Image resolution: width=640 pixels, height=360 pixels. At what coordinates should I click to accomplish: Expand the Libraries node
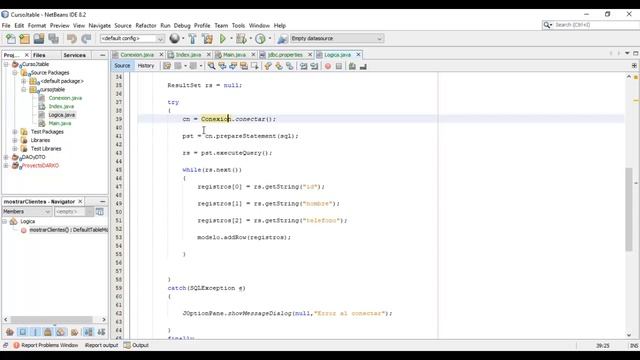click(15, 140)
